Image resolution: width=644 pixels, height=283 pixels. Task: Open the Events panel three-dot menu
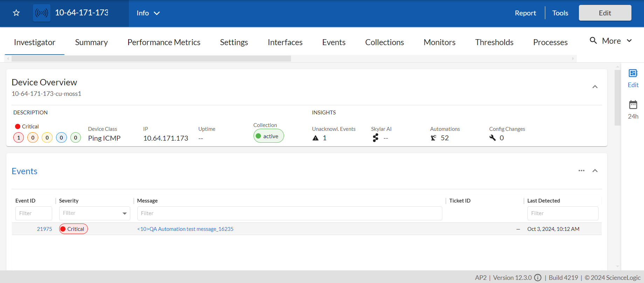[581, 171]
